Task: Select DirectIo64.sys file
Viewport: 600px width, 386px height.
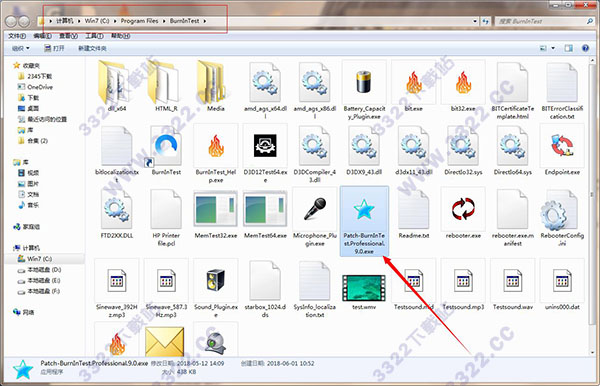Action: pos(513,150)
